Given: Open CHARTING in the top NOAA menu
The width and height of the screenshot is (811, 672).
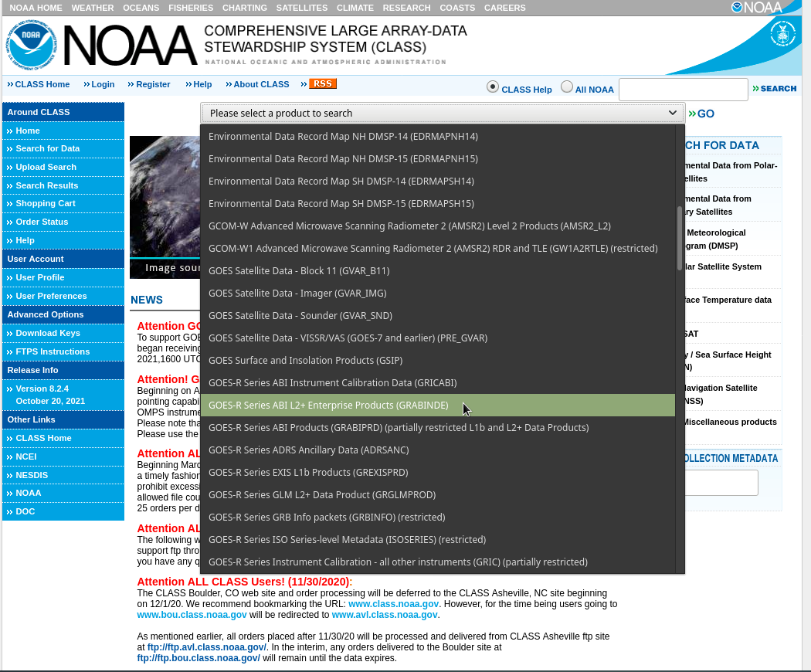Looking at the screenshot, I should (x=245, y=8).
